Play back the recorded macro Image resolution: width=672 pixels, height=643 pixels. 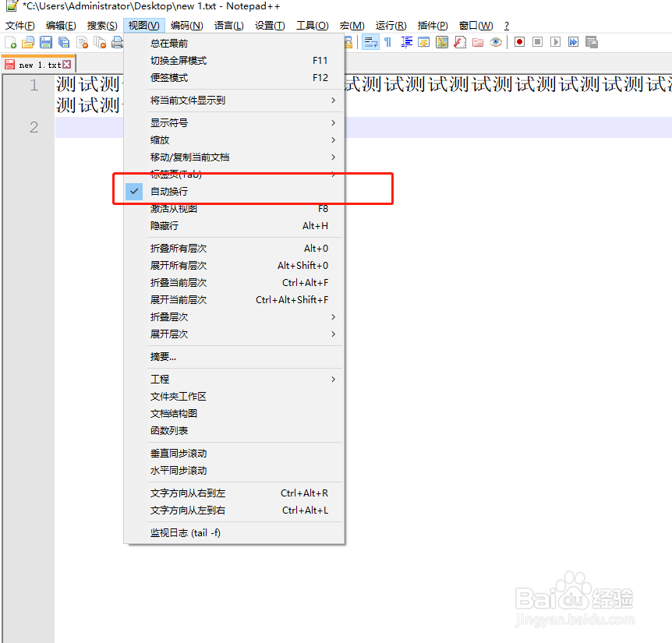click(555, 41)
